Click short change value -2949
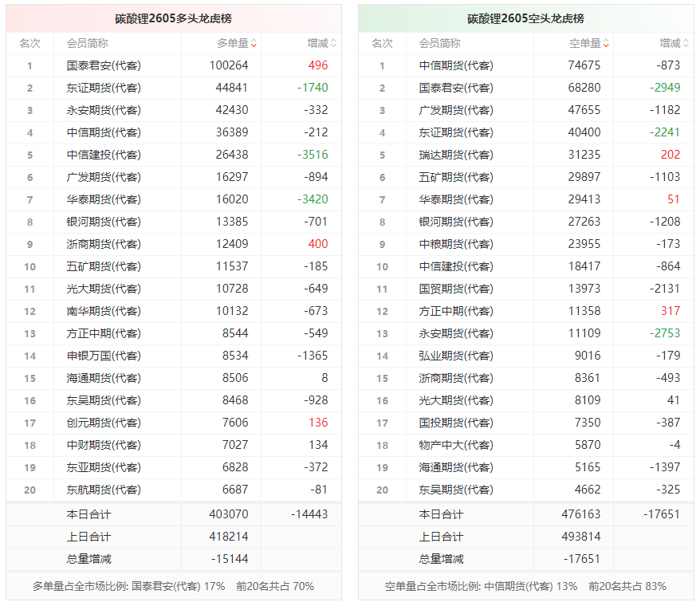 [665, 88]
